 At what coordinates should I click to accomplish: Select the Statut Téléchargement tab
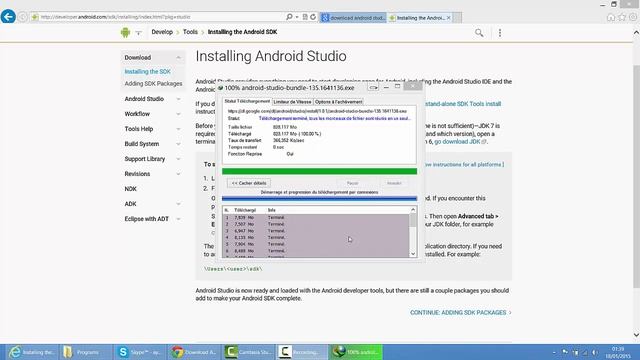[x=247, y=101]
